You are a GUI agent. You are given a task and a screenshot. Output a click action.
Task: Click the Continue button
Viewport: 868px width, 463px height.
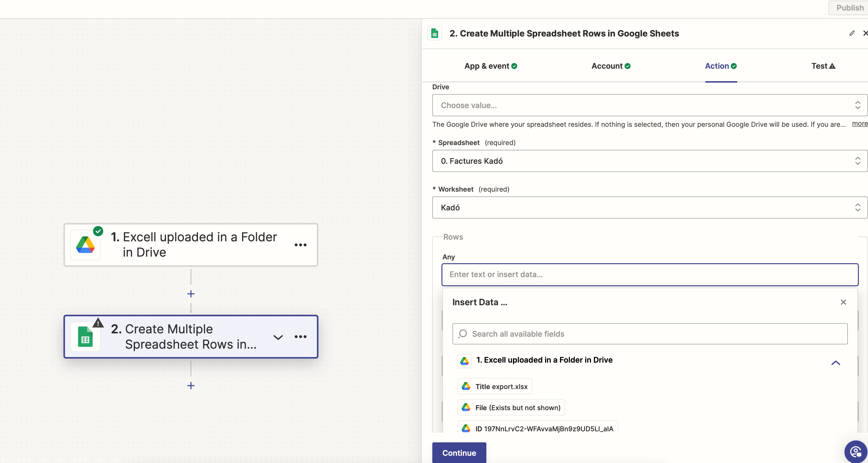click(459, 453)
